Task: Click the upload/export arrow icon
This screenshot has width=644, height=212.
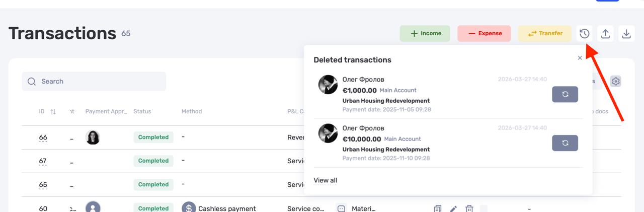Action: [x=605, y=34]
